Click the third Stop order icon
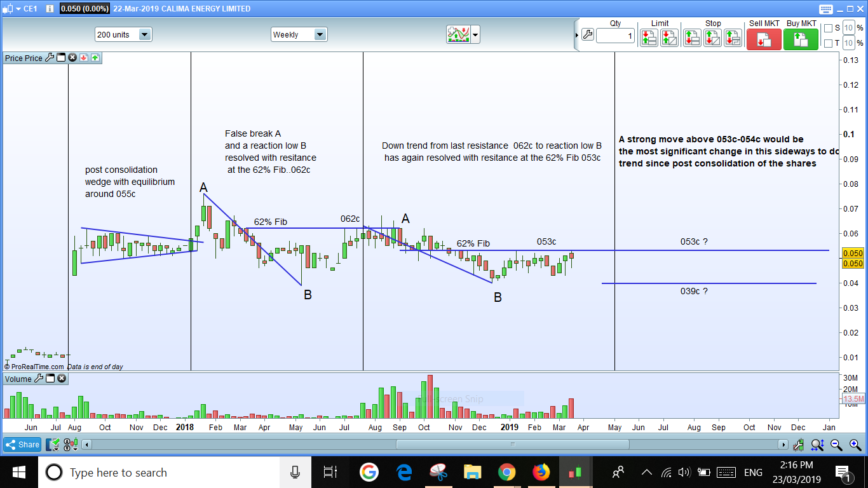 tap(733, 37)
